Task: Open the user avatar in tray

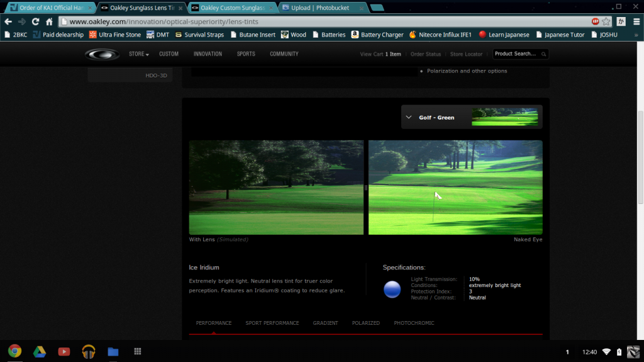Action: tap(633, 352)
